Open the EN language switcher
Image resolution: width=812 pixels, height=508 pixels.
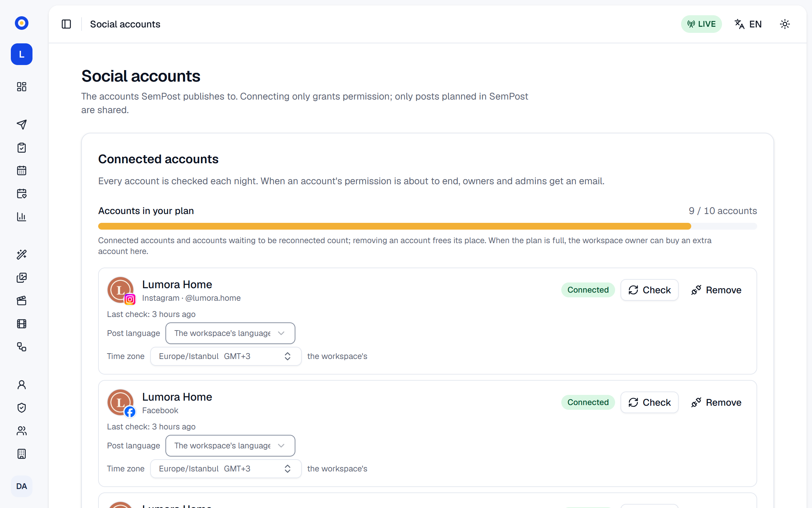pos(748,24)
